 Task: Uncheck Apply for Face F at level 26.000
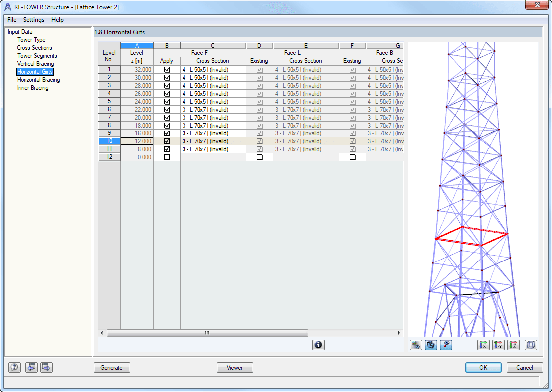(x=167, y=94)
